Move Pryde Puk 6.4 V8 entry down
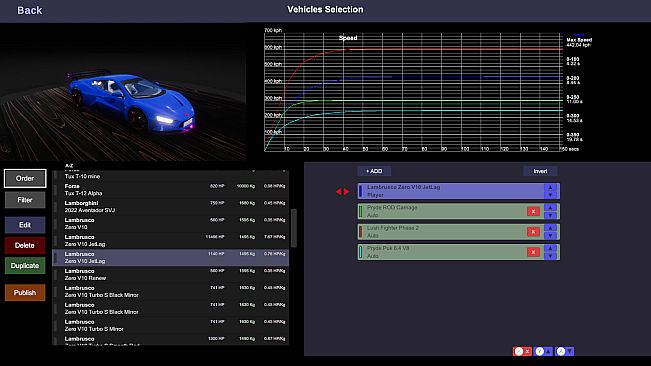The width and height of the screenshot is (651, 366). (x=551, y=256)
